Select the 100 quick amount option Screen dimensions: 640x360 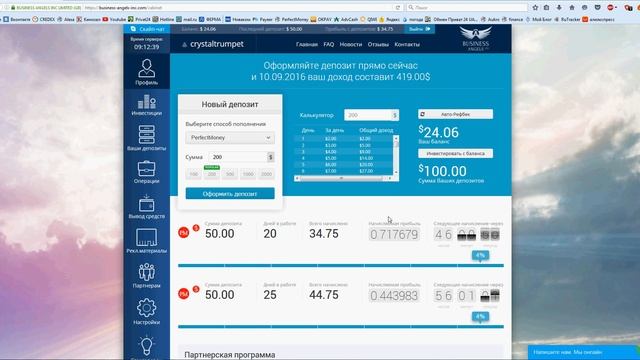[x=194, y=174]
